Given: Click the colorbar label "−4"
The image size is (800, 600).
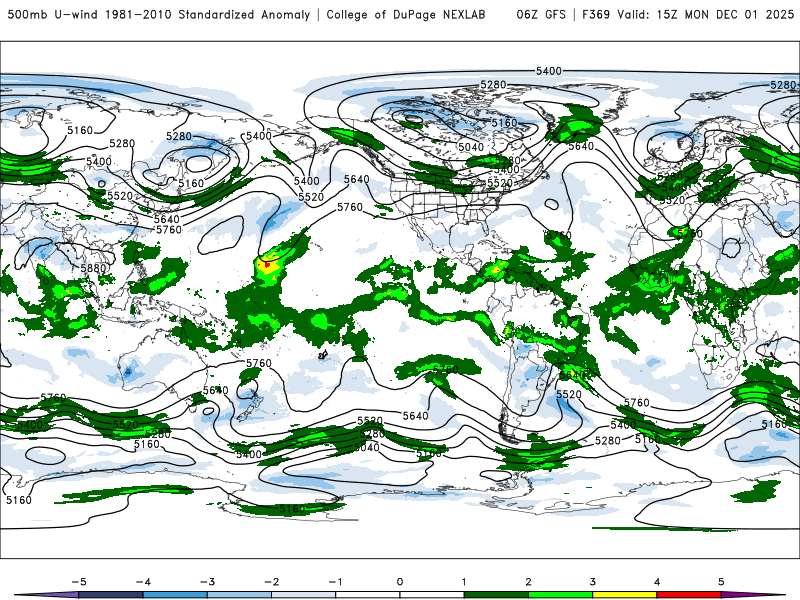Looking at the screenshot, I should (143, 582).
